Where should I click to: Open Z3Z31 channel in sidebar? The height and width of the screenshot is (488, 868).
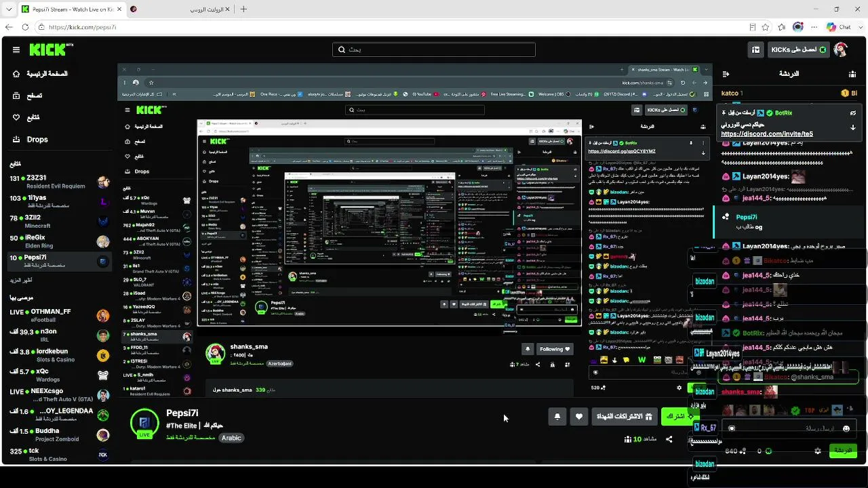58,182
